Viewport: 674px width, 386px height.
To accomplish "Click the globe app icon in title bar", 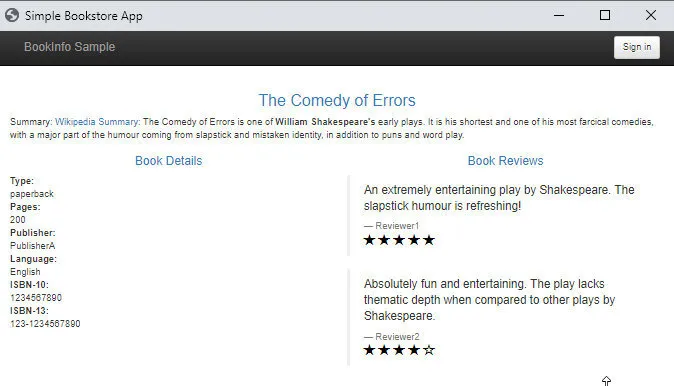I will [12, 15].
